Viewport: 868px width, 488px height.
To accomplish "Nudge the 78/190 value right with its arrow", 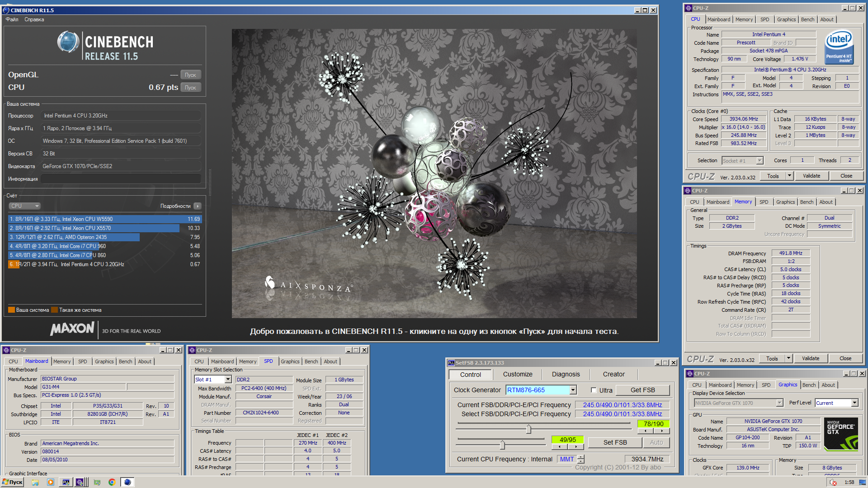I will [661, 431].
